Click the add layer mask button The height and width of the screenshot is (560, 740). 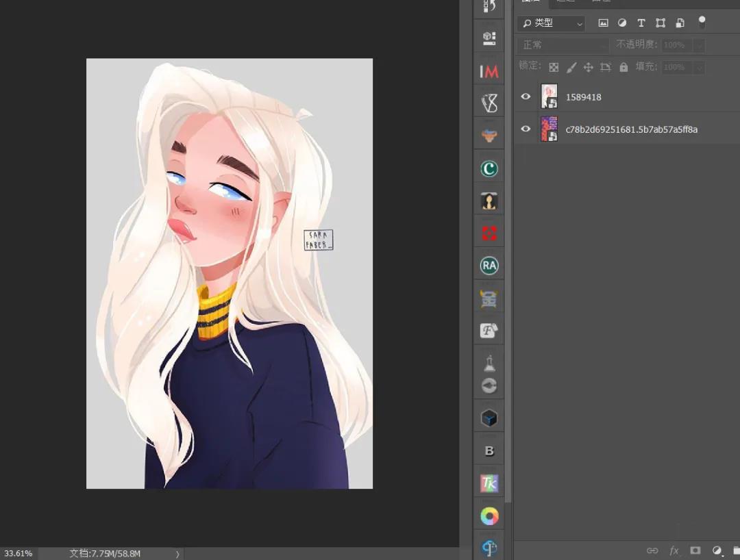point(695,550)
